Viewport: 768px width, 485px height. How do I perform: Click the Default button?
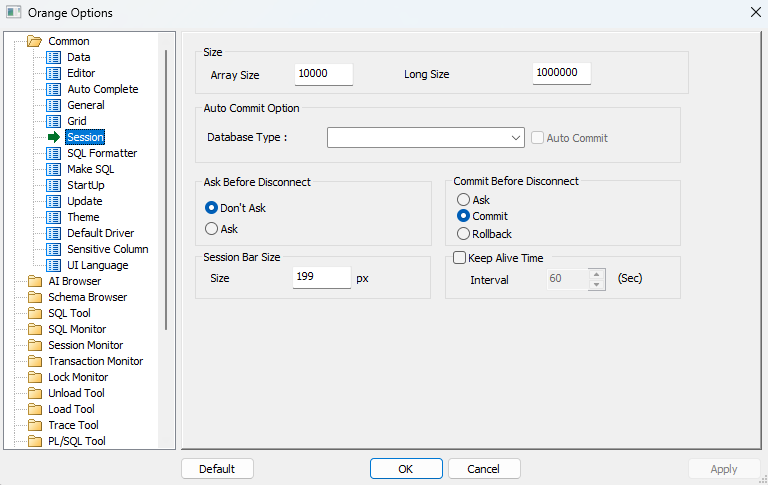[x=217, y=469]
